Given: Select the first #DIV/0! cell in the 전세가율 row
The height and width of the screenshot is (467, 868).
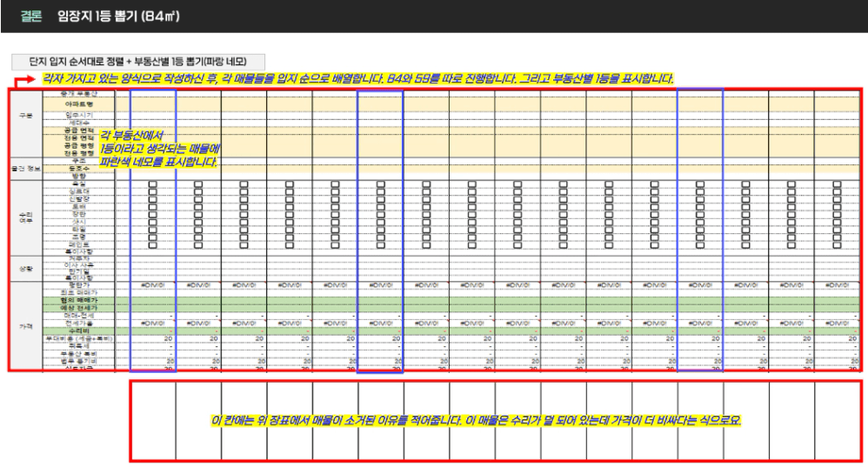Looking at the screenshot, I should click(153, 324).
